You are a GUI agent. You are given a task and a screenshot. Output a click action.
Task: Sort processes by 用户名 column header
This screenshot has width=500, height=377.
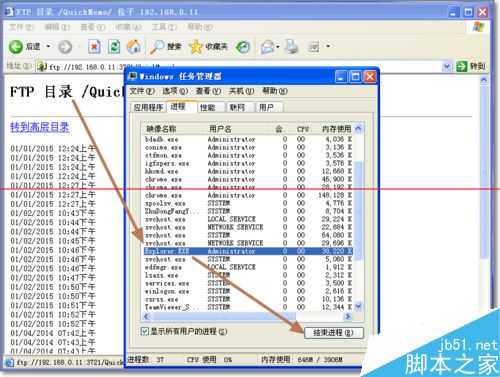[x=220, y=129]
